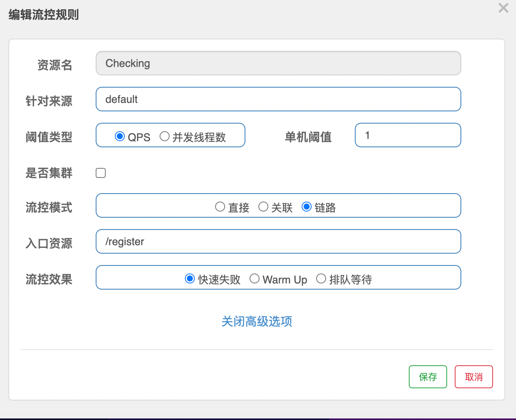This screenshot has height=420, width=516.
Task: Collapse options via 关闭高级选项 link
Action: pyautogui.click(x=257, y=321)
